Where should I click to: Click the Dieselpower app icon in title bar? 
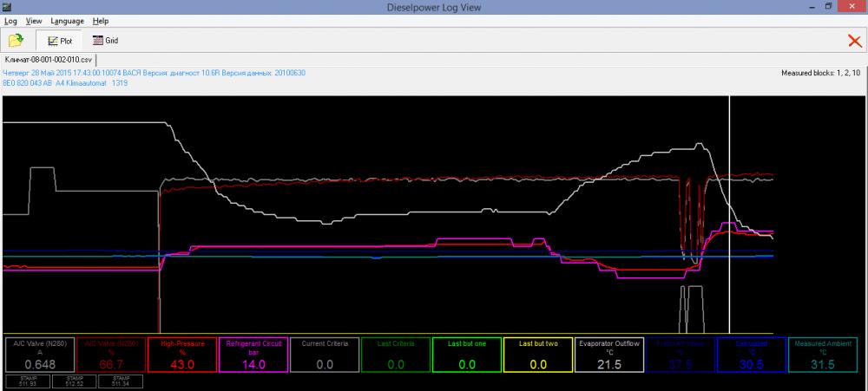(8, 6)
